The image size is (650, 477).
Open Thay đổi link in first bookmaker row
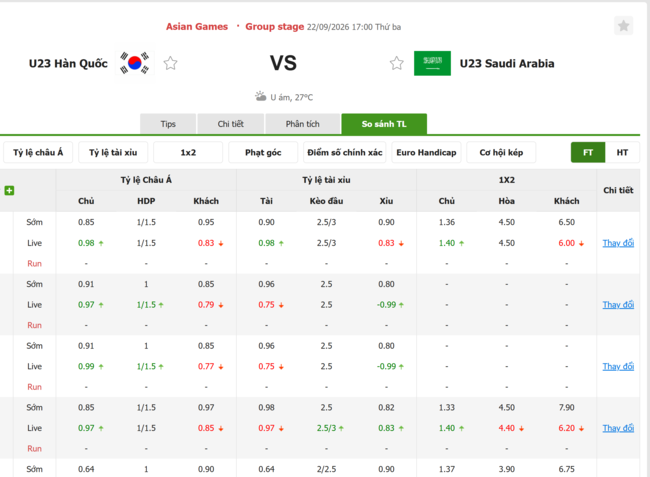618,243
